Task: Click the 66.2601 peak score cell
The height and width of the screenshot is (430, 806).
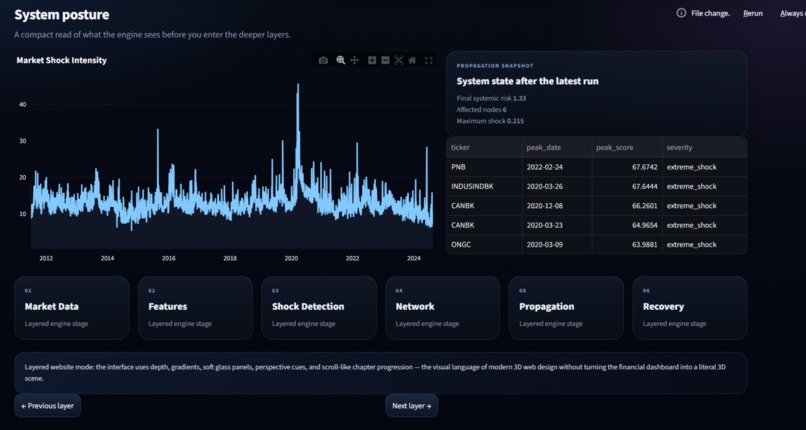Action: coord(627,205)
